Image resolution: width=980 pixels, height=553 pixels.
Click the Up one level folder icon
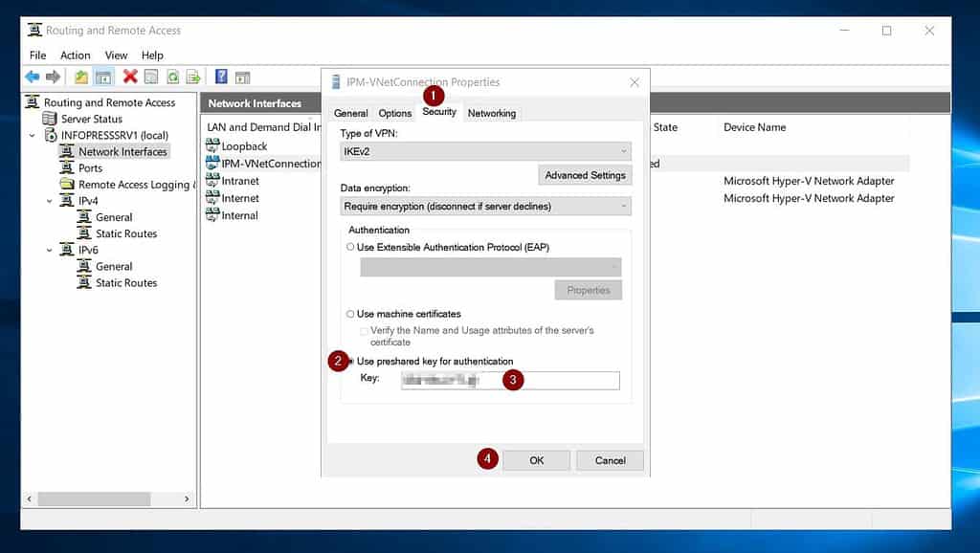pyautogui.click(x=81, y=77)
